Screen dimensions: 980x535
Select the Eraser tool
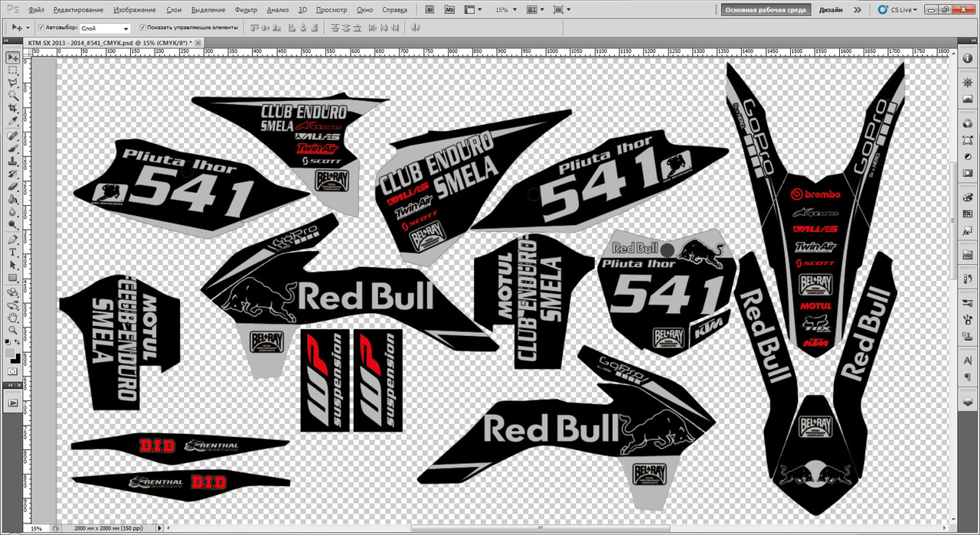coord(13,187)
